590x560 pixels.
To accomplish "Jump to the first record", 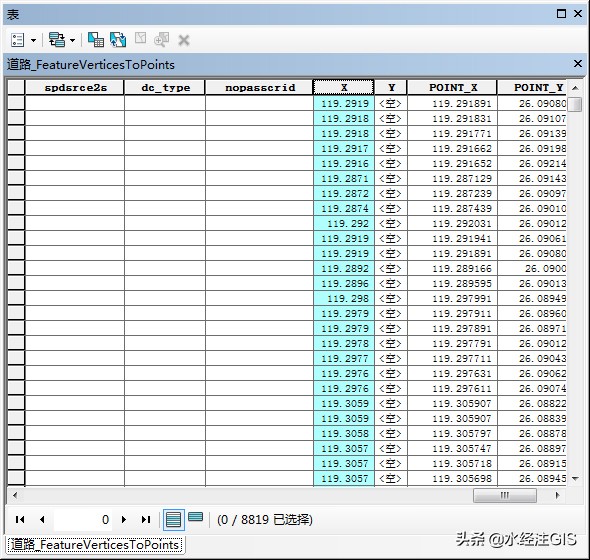I will [20, 520].
